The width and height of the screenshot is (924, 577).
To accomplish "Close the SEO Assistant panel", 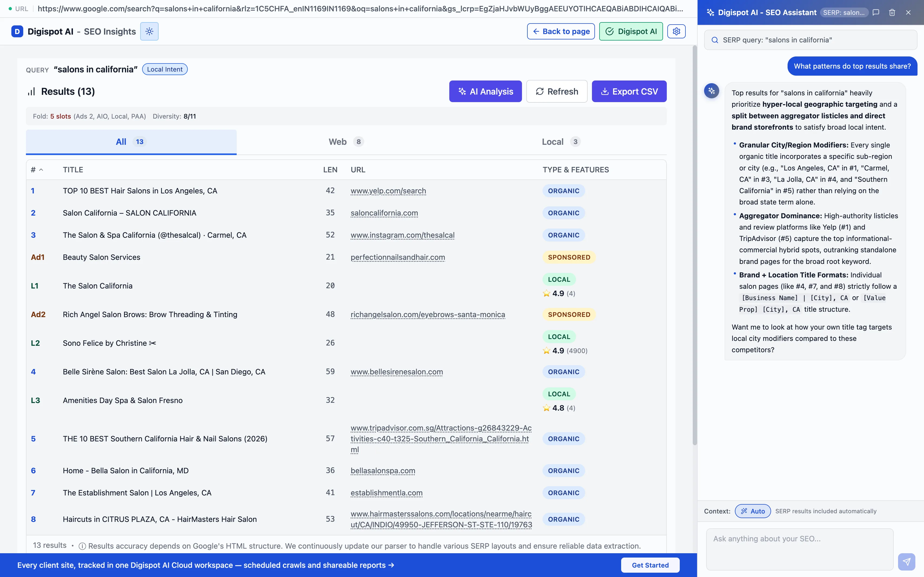I will coord(908,12).
